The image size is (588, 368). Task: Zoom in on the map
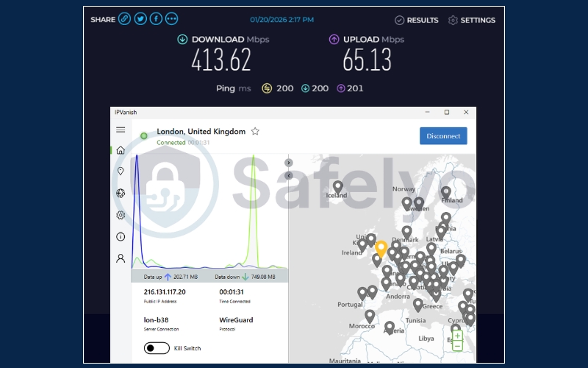point(457,336)
